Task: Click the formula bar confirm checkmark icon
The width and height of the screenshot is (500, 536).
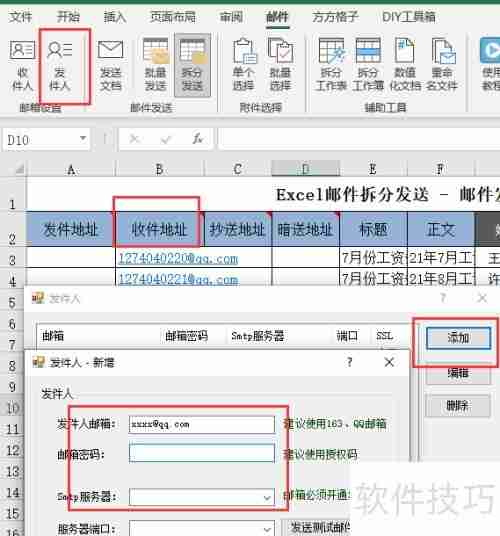Action: (x=166, y=139)
